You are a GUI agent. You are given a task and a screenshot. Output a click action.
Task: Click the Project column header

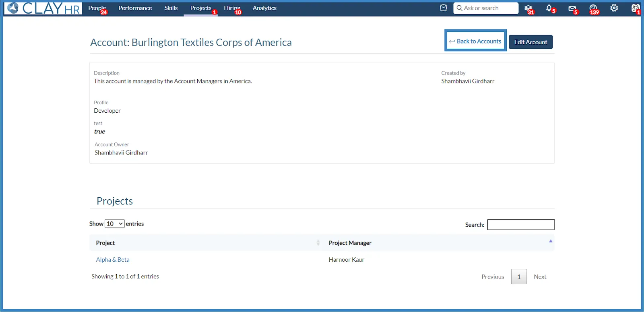205,243
